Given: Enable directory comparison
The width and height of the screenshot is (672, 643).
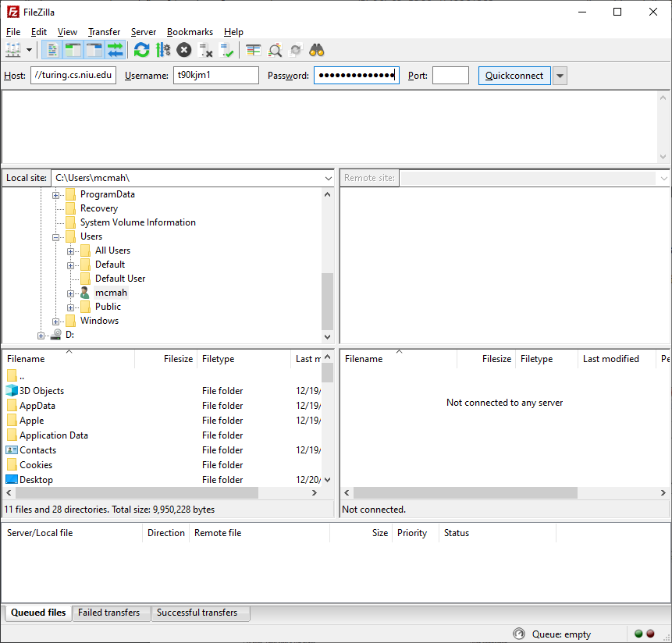Looking at the screenshot, I should click(x=275, y=49).
